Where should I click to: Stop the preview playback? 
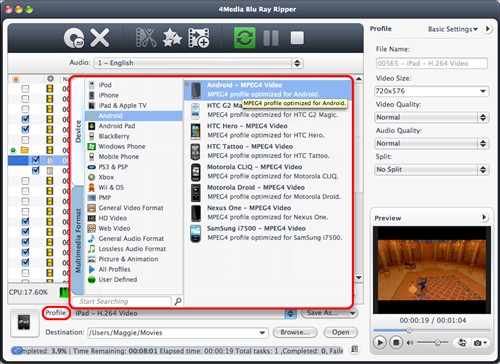pyautogui.click(x=396, y=342)
